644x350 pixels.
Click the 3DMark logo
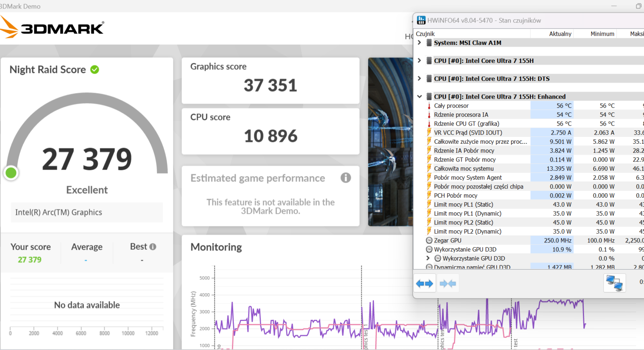pyautogui.click(x=52, y=28)
